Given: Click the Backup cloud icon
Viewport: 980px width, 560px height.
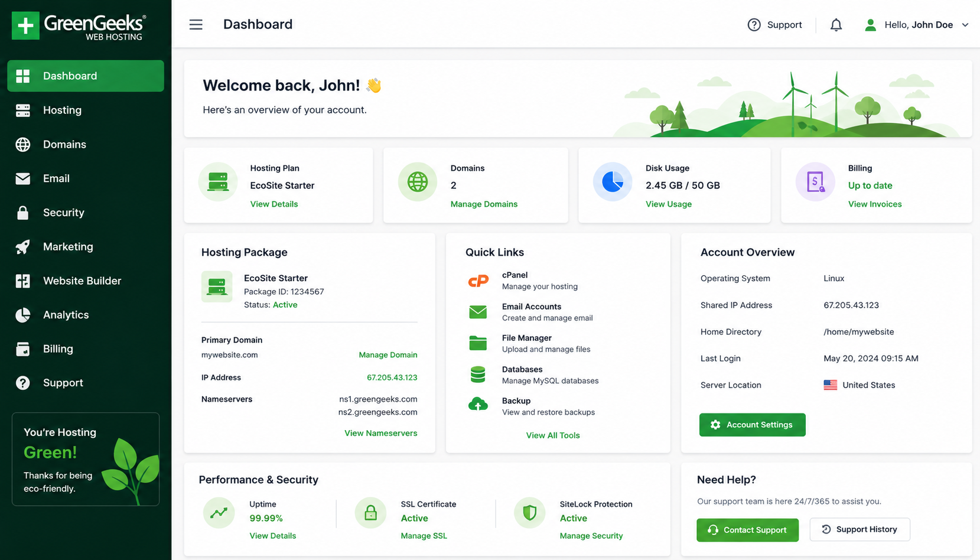Looking at the screenshot, I should (478, 405).
